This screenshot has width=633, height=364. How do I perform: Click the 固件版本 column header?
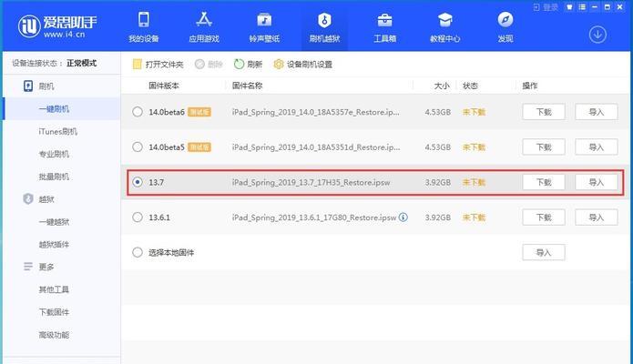pos(164,86)
